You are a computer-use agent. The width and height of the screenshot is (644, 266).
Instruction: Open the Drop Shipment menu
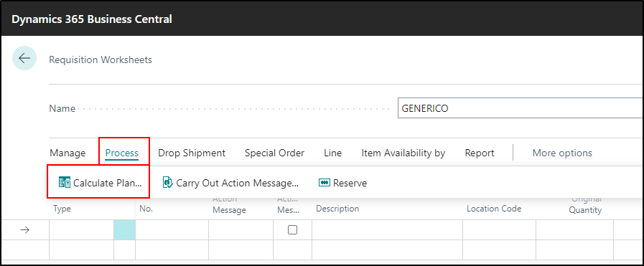point(192,153)
